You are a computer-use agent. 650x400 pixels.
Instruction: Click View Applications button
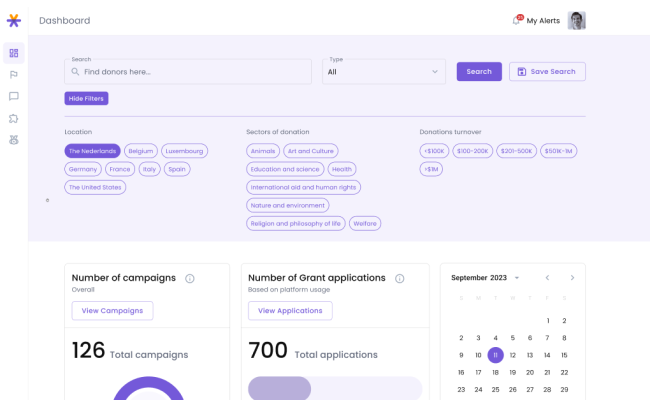click(290, 310)
